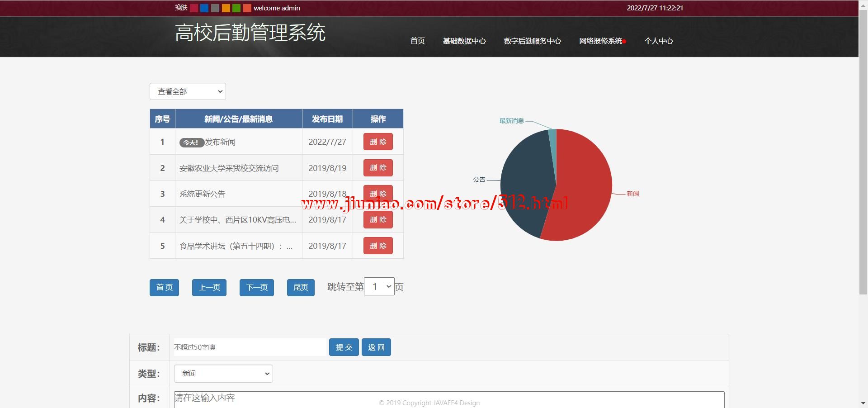
Task: Jump to last page with 尾页
Action: (301, 288)
